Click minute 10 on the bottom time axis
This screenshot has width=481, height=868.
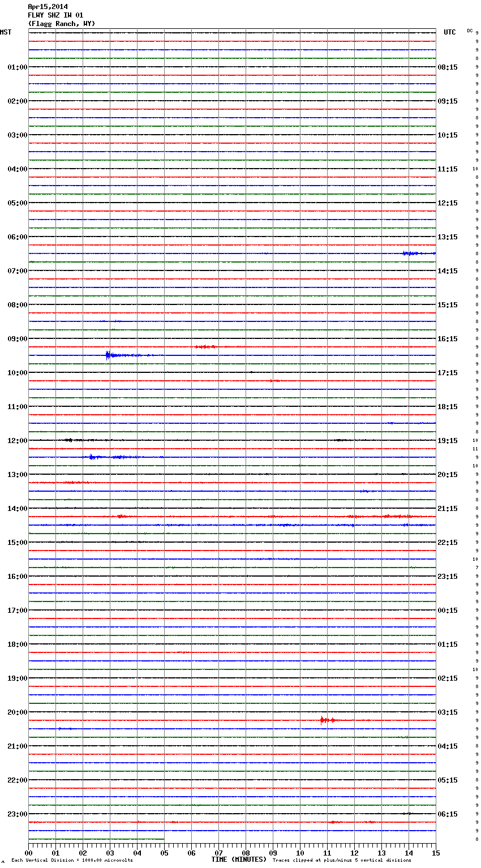click(300, 853)
